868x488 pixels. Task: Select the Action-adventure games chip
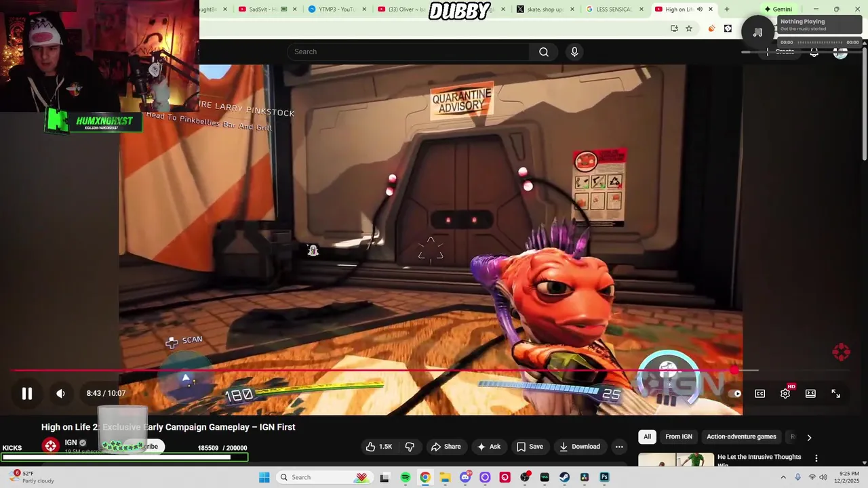coord(741,436)
